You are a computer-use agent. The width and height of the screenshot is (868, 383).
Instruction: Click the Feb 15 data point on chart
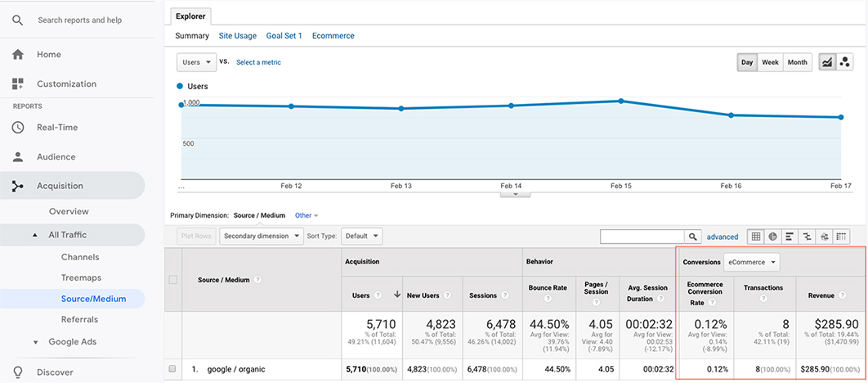coord(620,101)
